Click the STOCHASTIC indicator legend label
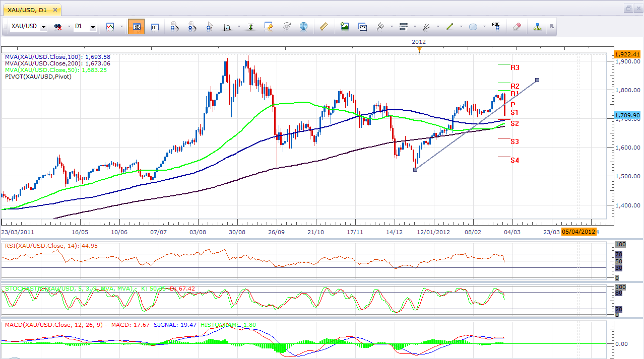Screen dimensions: 644x359 pos(100,289)
